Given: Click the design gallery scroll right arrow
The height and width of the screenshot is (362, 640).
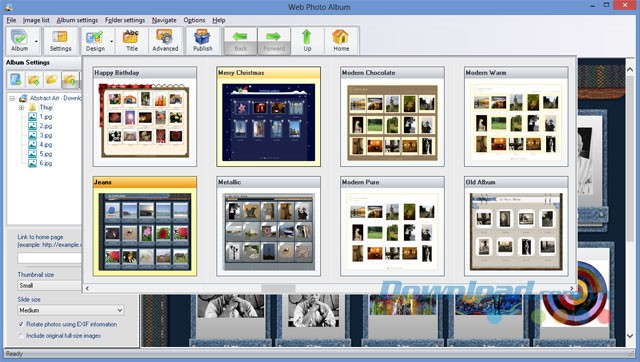Looking at the screenshot, I should click(x=571, y=289).
